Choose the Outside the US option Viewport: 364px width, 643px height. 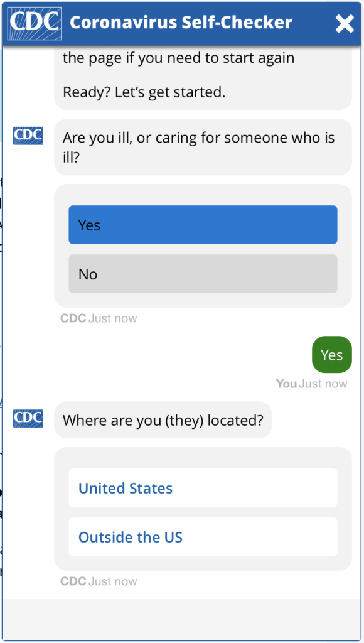tap(203, 537)
